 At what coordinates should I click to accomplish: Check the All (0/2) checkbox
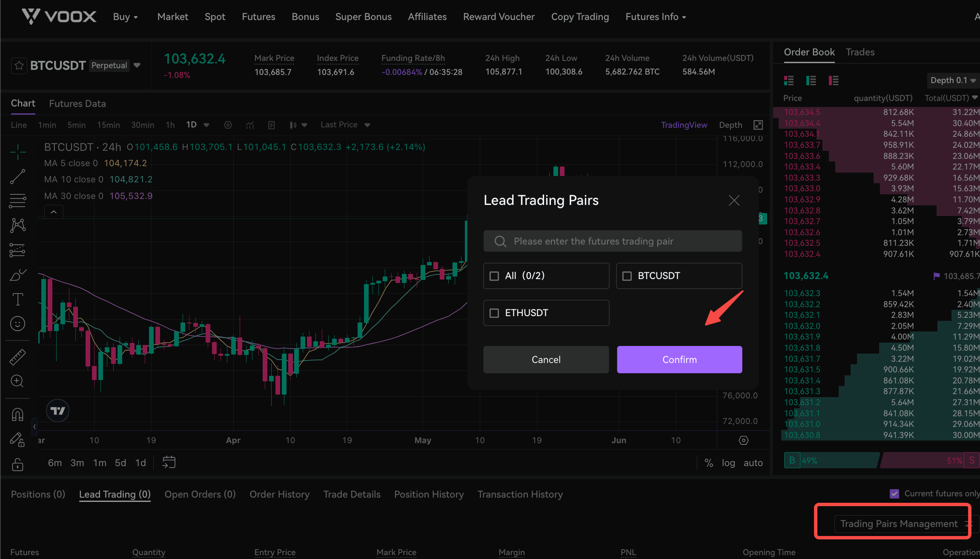(494, 276)
